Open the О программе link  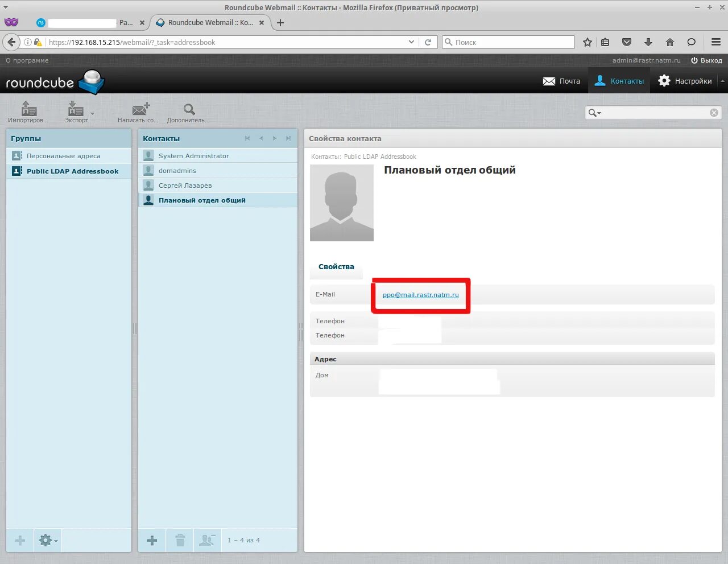point(27,60)
